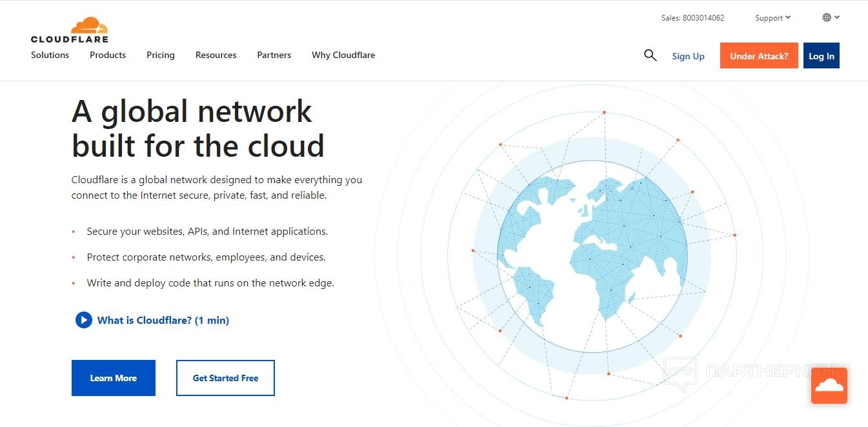Image resolution: width=868 pixels, height=427 pixels.
Task: Click the "Cloudflare is a global network" paragraph
Action: 217,188
